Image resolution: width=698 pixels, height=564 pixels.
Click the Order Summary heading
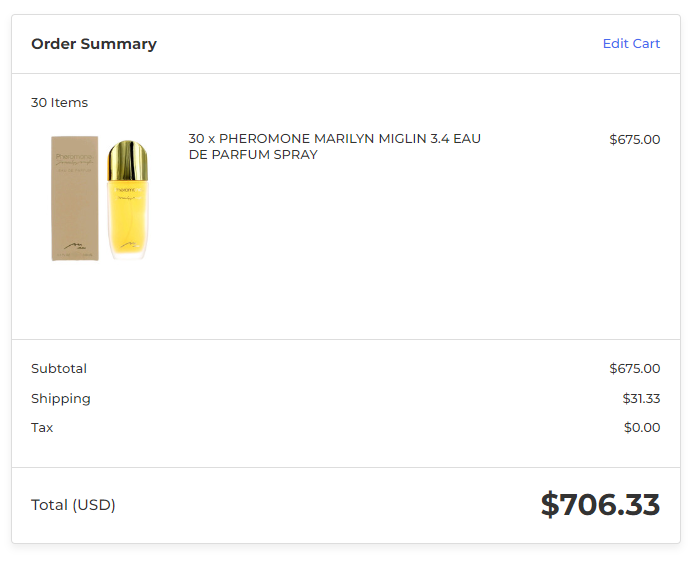click(94, 44)
